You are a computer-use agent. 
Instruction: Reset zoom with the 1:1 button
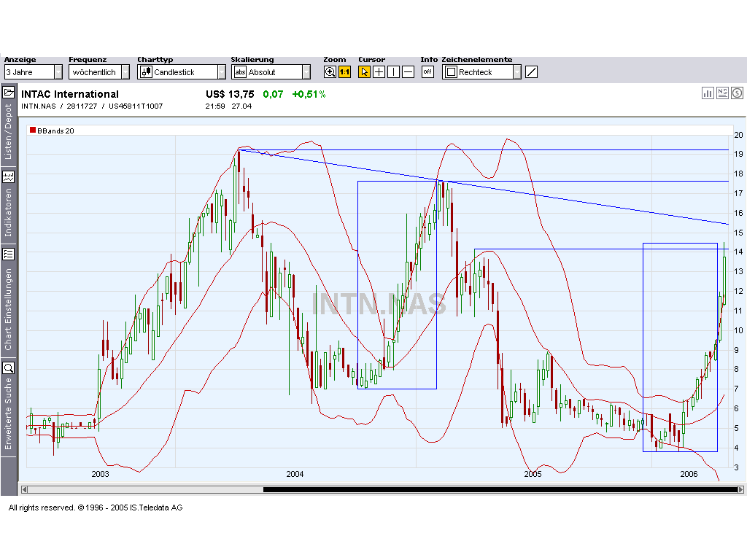point(344,72)
